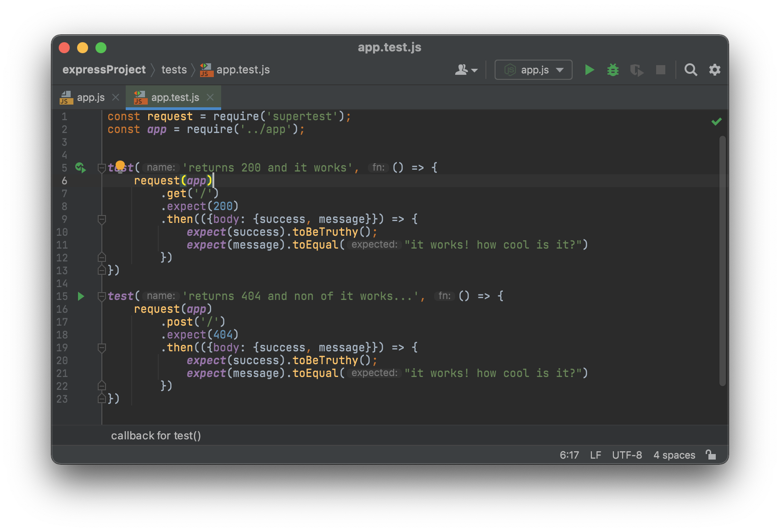Toggle the read-only lock icon

[711, 454]
